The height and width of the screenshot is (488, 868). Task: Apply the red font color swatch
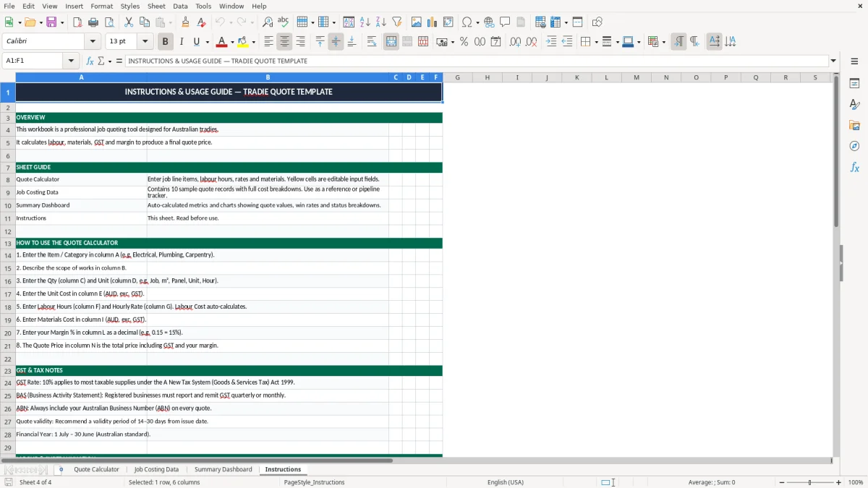[x=221, y=42]
